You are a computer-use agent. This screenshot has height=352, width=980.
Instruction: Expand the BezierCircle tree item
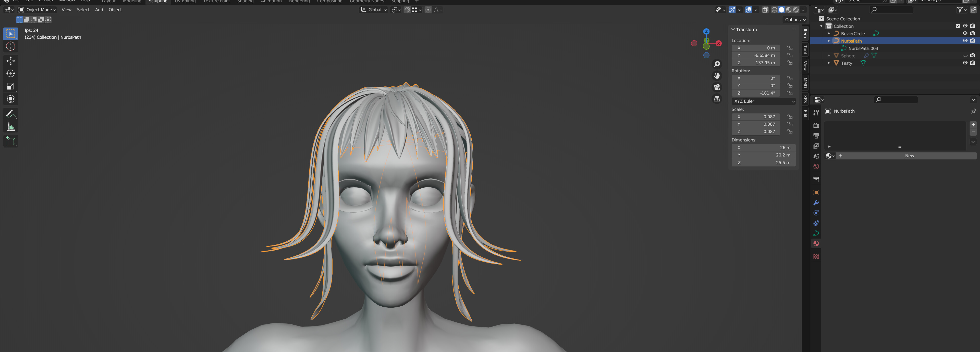pos(829,33)
